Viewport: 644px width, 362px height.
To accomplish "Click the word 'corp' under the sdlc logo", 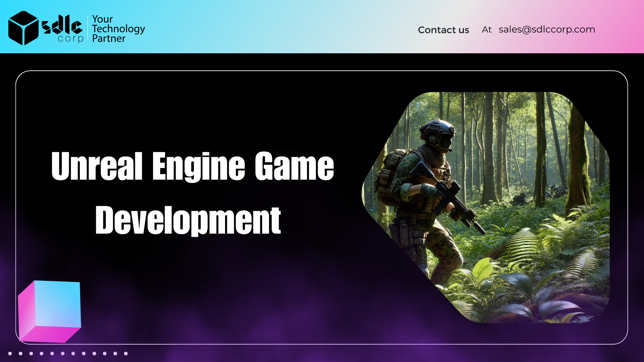I will [71, 39].
